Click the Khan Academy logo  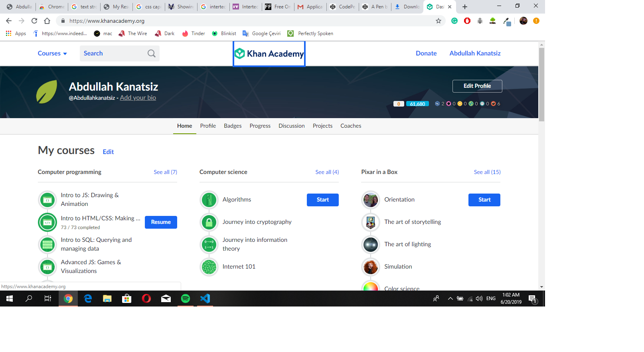pyautogui.click(x=269, y=53)
